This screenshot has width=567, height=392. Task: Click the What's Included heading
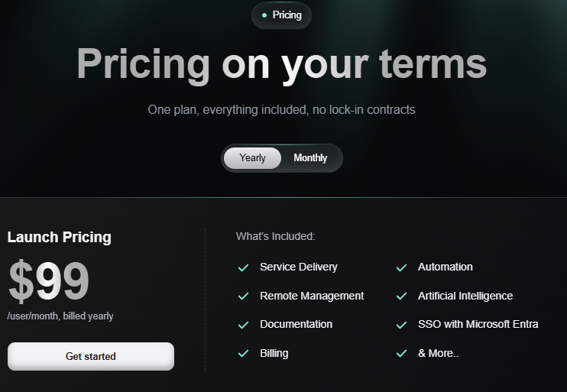coord(275,237)
